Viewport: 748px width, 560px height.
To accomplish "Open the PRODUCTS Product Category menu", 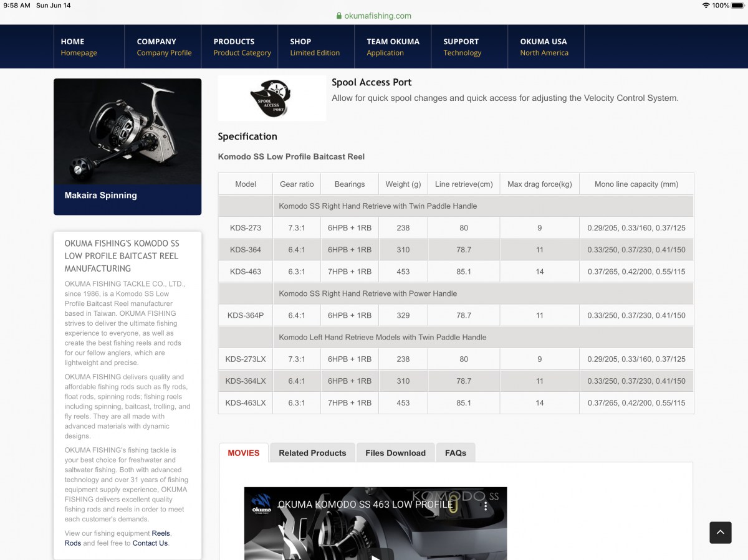I will click(240, 47).
